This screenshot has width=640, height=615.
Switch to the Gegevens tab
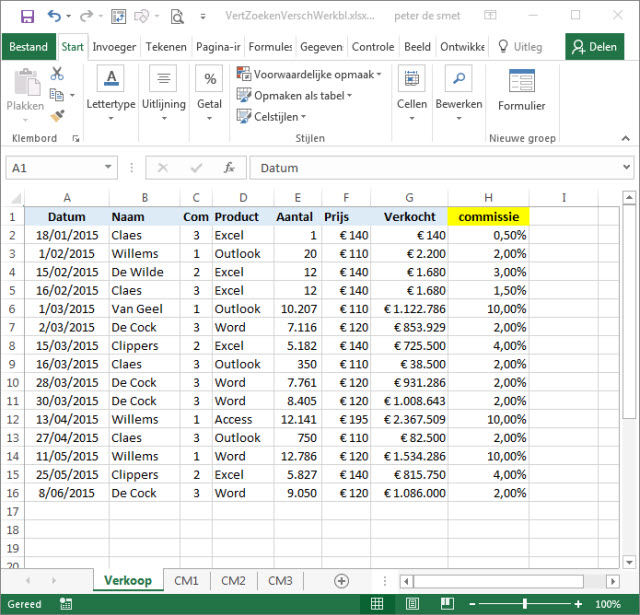[322, 47]
